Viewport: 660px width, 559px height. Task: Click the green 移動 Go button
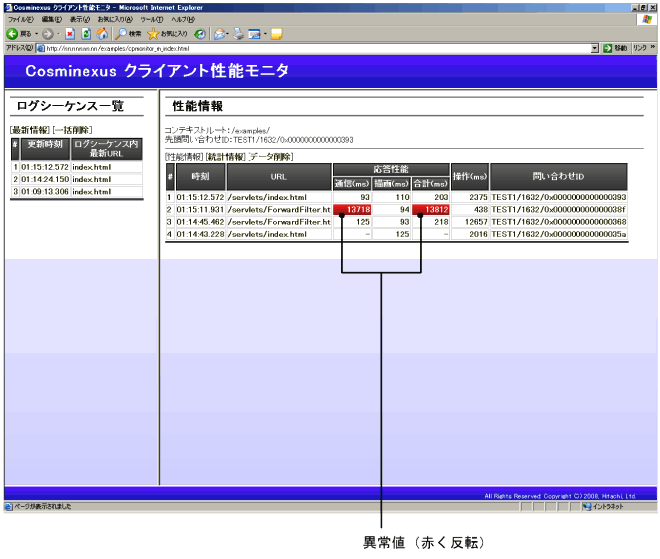615,47
